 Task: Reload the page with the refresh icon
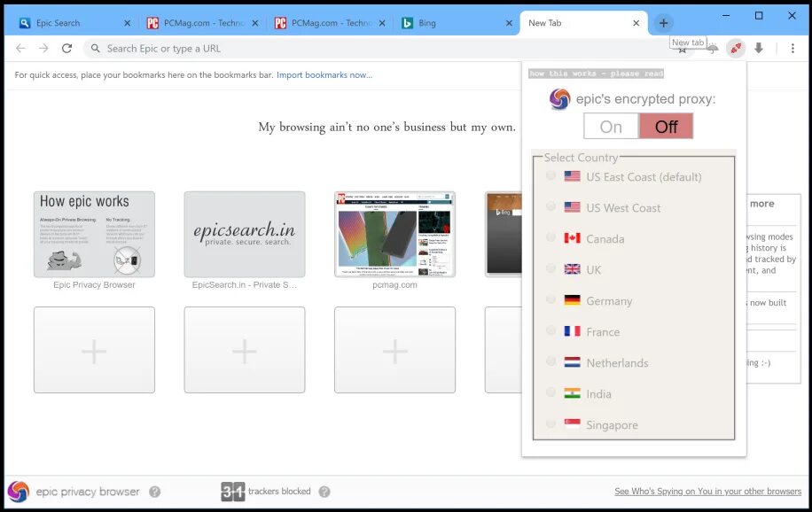coord(66,48)
